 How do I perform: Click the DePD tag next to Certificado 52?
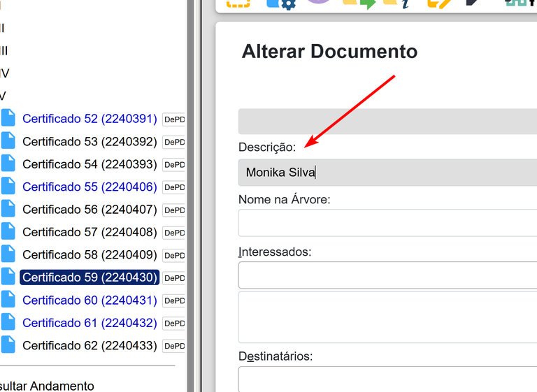click(174, 119)
